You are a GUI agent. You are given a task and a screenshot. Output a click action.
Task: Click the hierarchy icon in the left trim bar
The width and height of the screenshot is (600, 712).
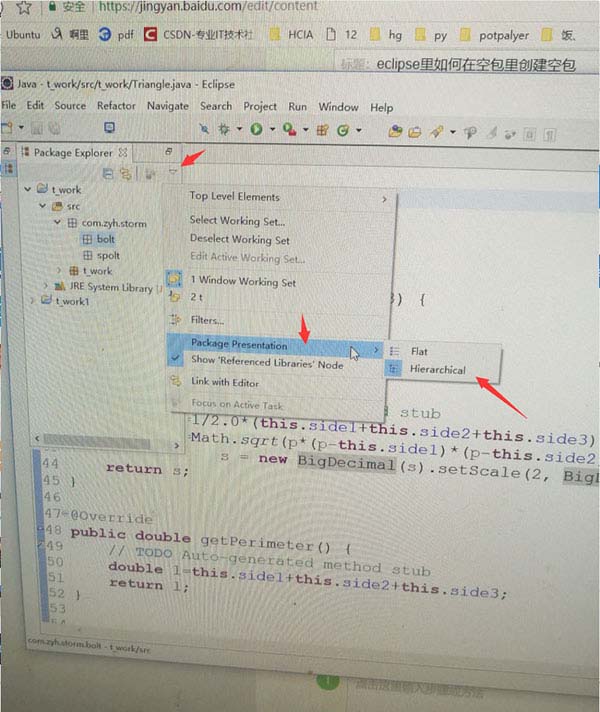[x=8, y=169]
